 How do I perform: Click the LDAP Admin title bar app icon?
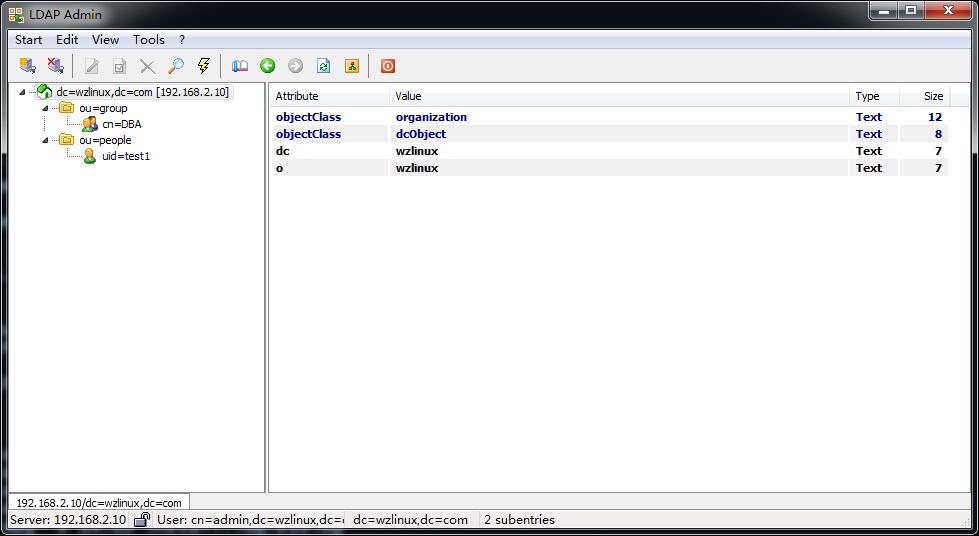click(16, 14)
